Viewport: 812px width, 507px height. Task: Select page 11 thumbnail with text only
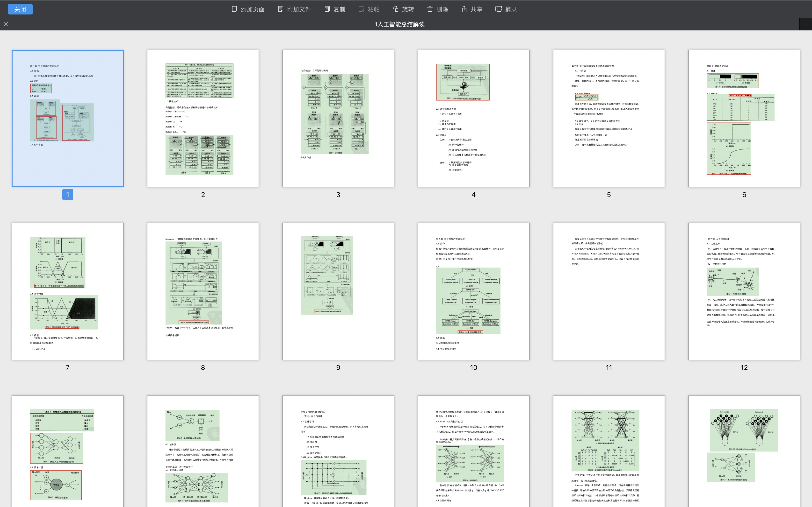[x=609, y=291]
